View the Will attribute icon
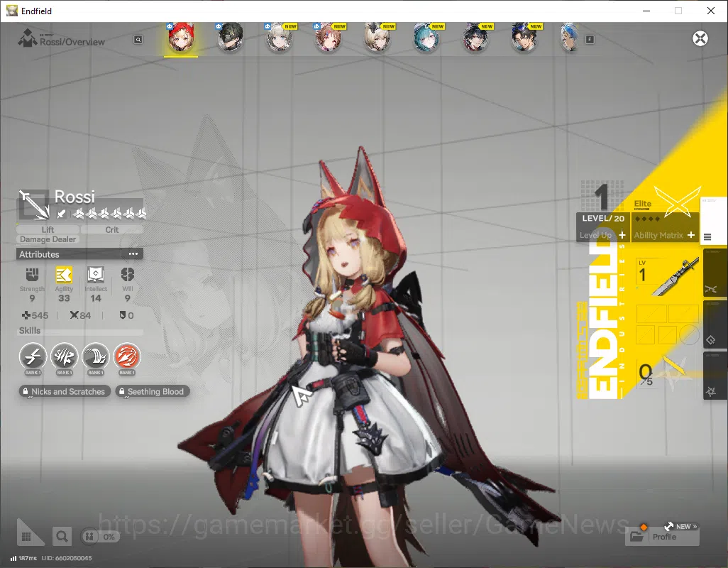 tap(128, 275)
